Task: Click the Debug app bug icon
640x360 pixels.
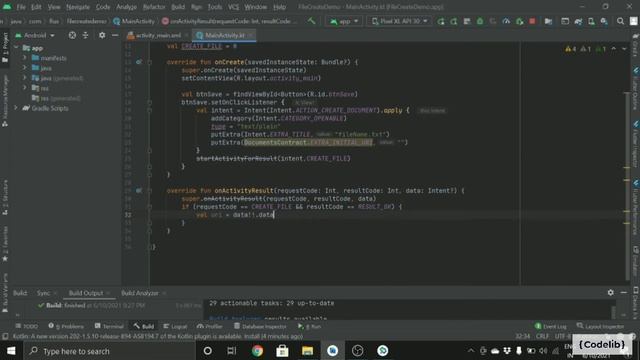Action: tap(480, 21)
